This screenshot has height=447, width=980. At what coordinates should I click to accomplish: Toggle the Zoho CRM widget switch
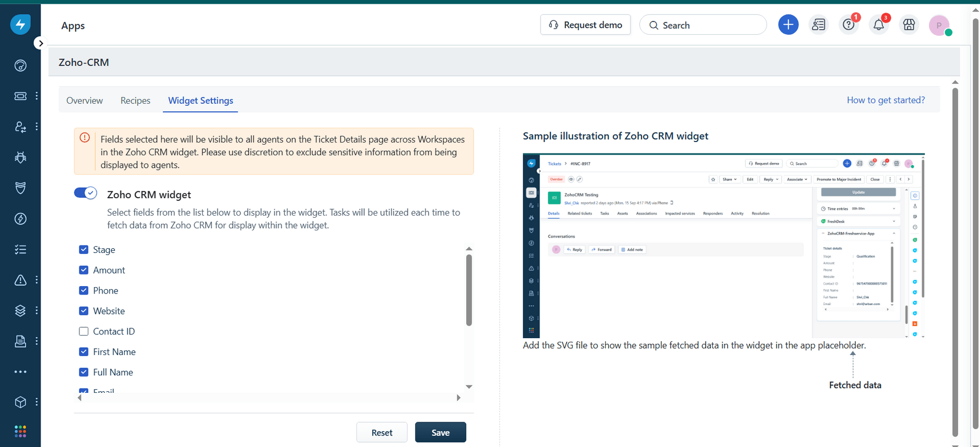pyautogui.click(x=86, y=193)
